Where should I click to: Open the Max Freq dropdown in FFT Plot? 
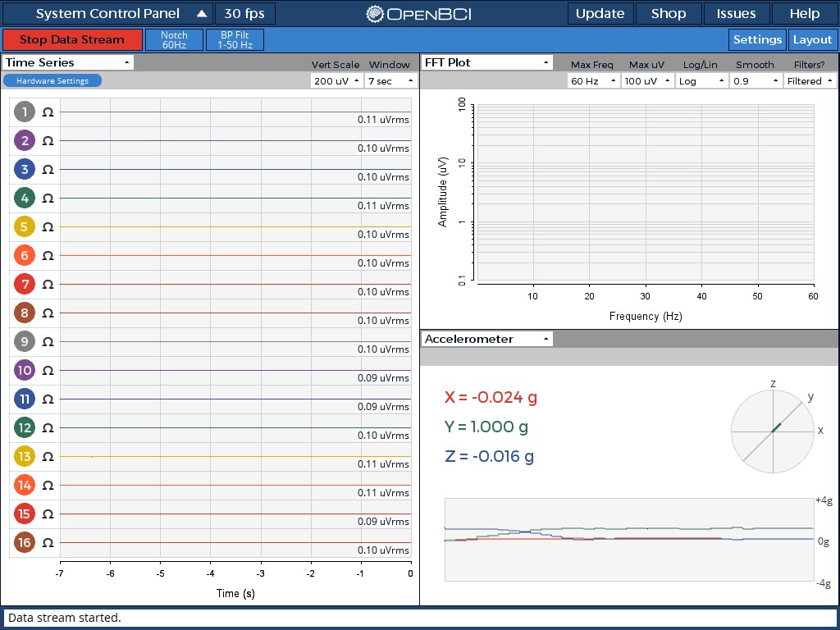click(592, 80)
